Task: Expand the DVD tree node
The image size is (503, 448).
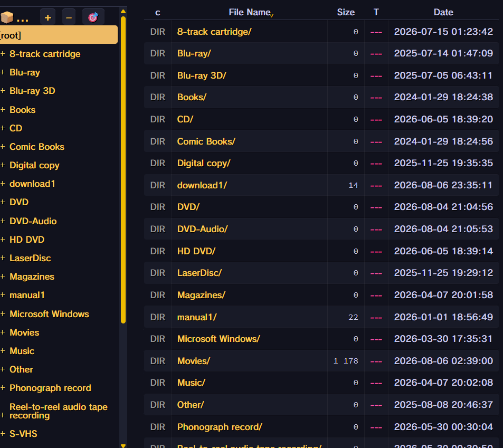Action: [x=3, y=202]
